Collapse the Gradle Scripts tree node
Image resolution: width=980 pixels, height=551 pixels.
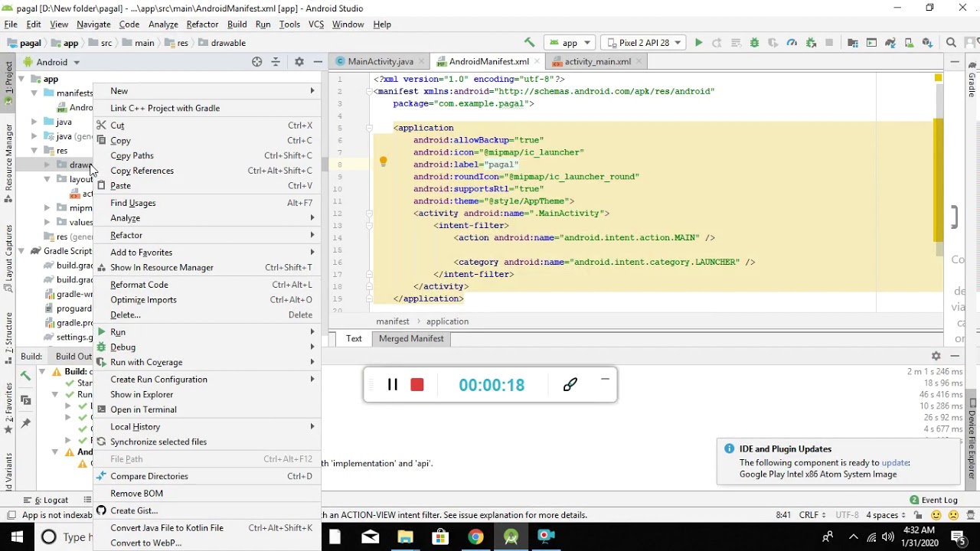[x=22, y=251]
